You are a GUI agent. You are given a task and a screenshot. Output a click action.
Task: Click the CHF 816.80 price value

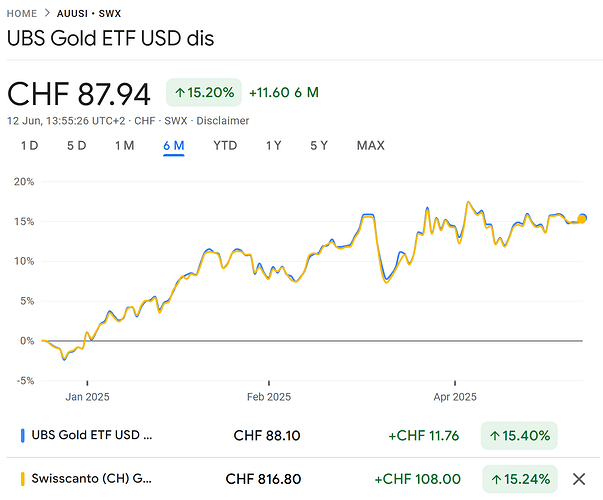[x=263, y=479]
